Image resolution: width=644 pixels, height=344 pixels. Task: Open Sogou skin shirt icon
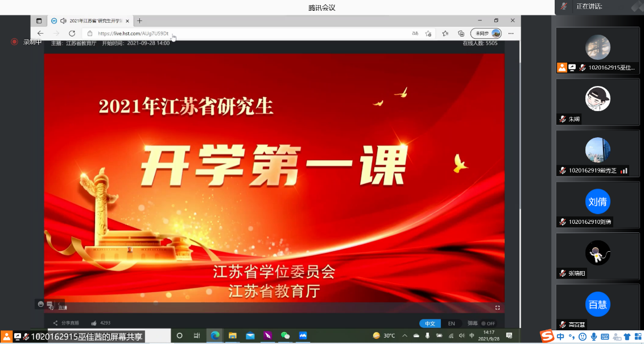coord(627,337)
